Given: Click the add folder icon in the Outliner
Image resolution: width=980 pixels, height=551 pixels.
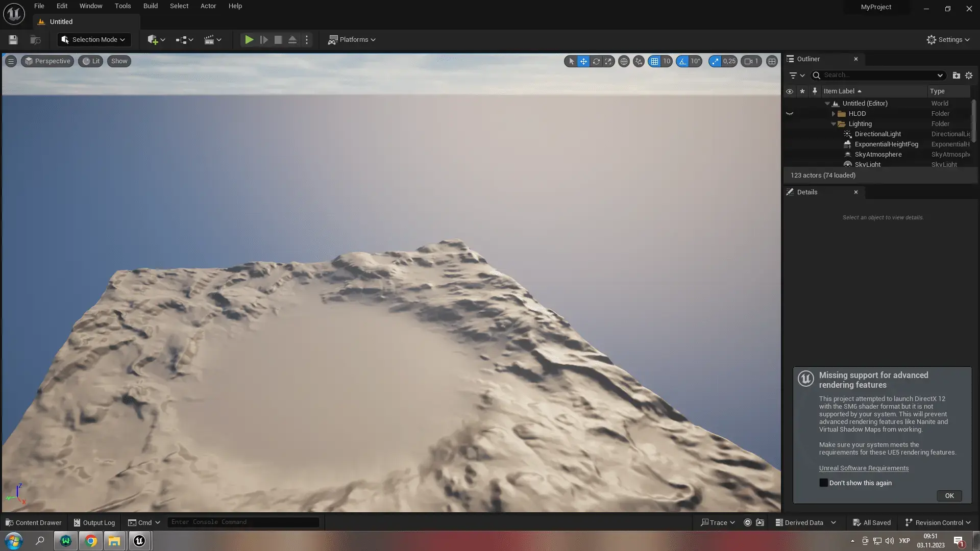Looking at the screenshot, I should click(x=956, y=76).
